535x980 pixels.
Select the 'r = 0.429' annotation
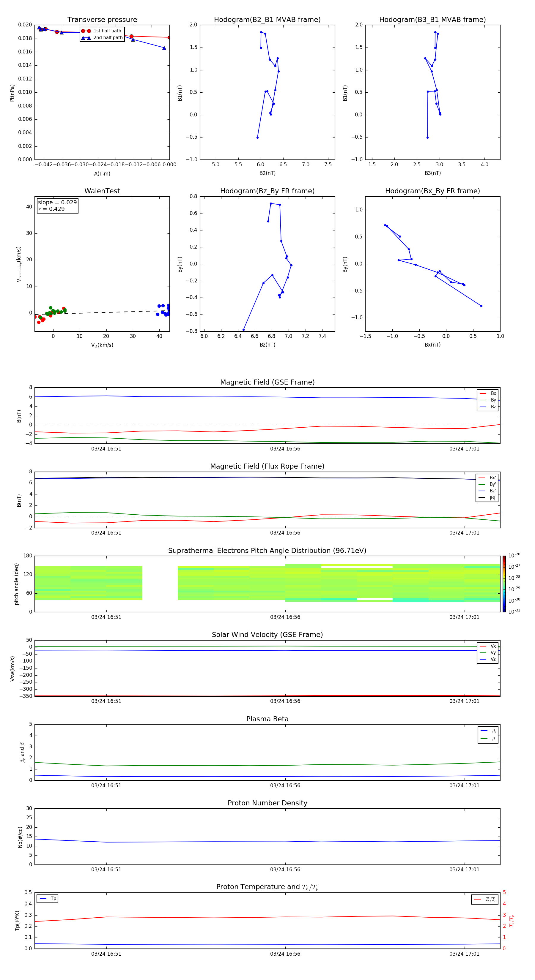[x=51, y=209]
